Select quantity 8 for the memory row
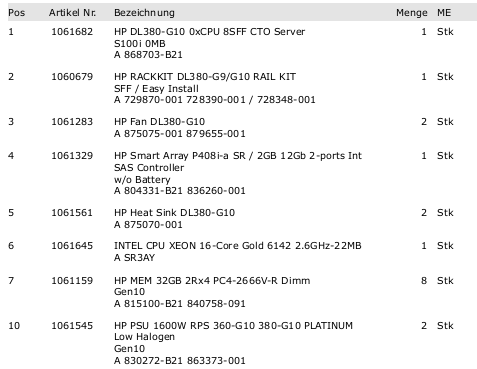 tap(424, 281)
